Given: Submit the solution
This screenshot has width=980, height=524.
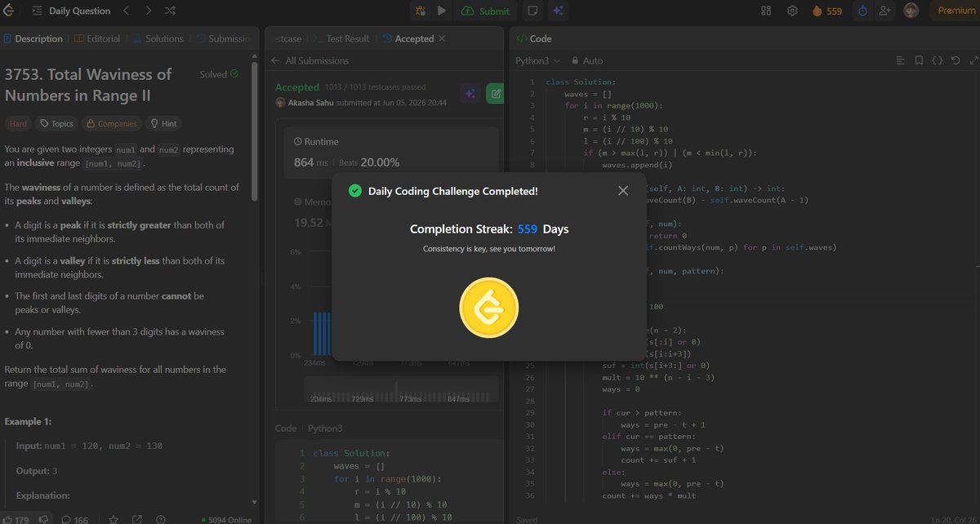Looking at the screenshot, I should pyautogui.click(x=485, y=11).
